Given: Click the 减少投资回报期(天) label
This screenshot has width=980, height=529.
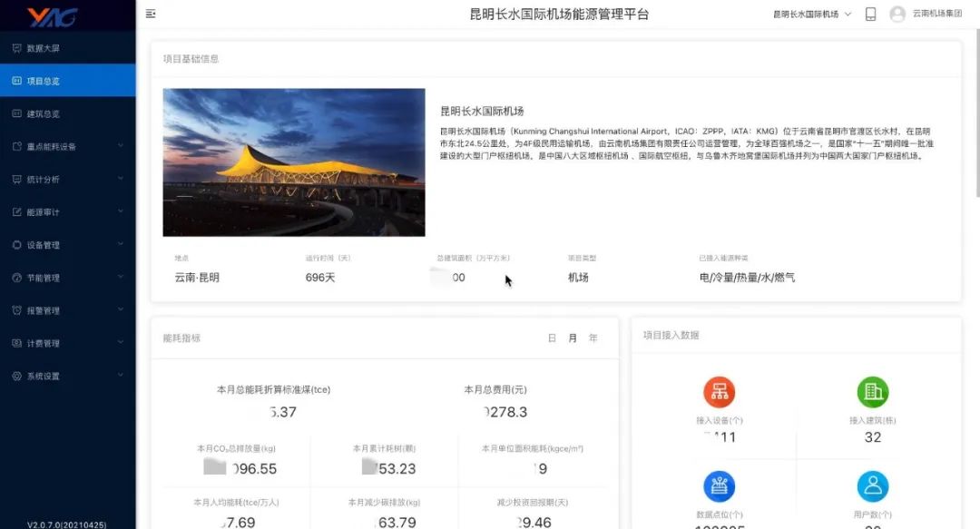Looking at the screenshot, I should click(533, 502).
